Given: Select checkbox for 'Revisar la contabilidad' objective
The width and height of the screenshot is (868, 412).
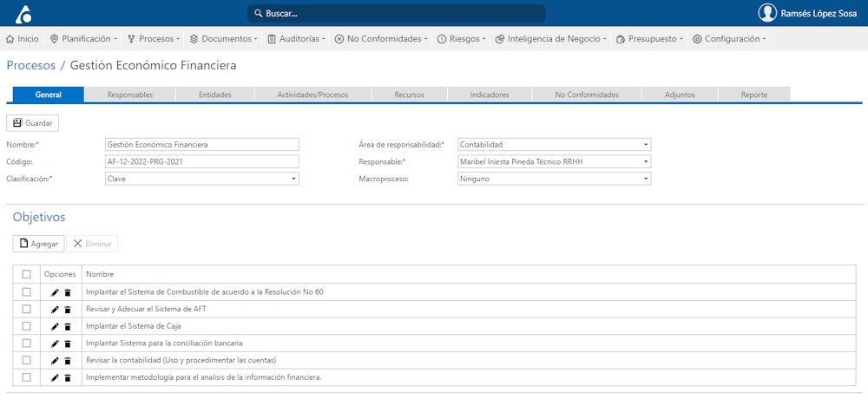Looking at the screenshot, I should (x=26, y=360).
